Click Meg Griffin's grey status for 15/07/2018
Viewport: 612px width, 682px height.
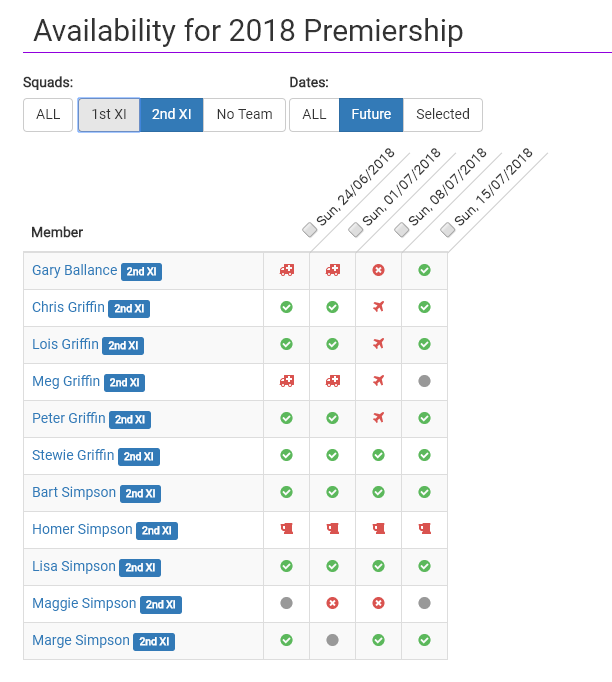(x=425, y=381)
